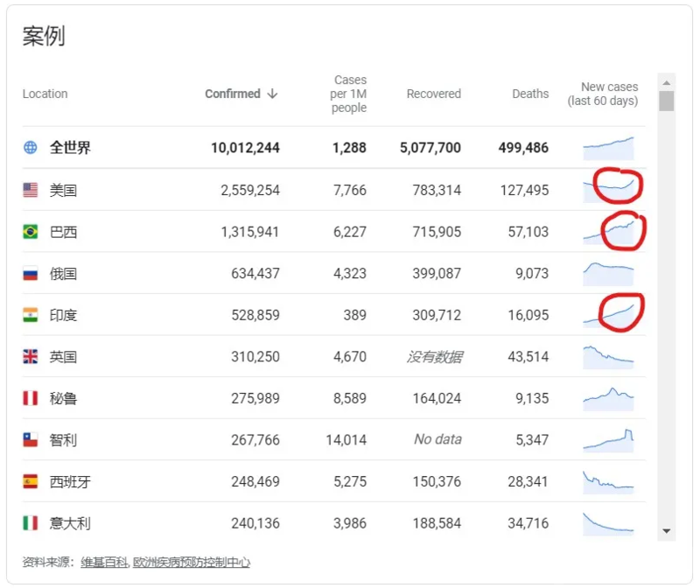The height and width of the screenshot is (588, 700).
Task: Open the 维基百科 source link
Action: 104,563
